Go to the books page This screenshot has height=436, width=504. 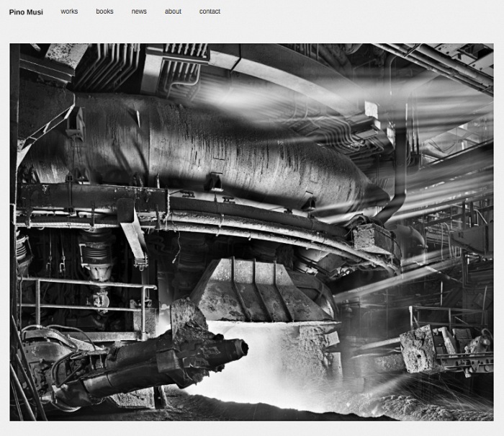click(104, 12)
